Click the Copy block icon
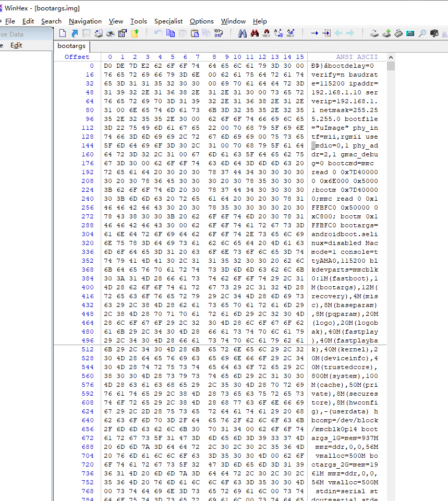 (171, 33)
